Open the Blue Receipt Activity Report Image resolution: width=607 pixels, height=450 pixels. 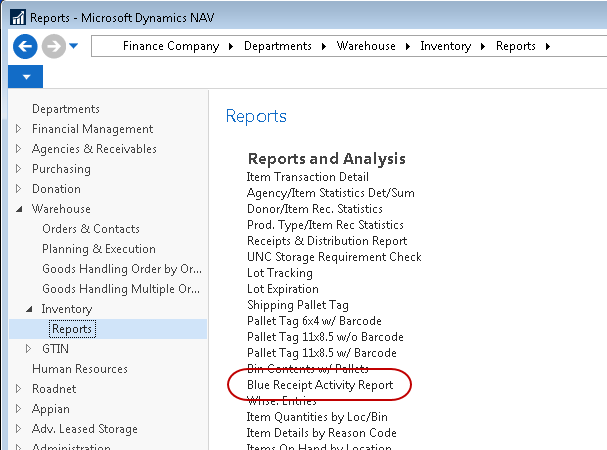(x=320, y=385)
